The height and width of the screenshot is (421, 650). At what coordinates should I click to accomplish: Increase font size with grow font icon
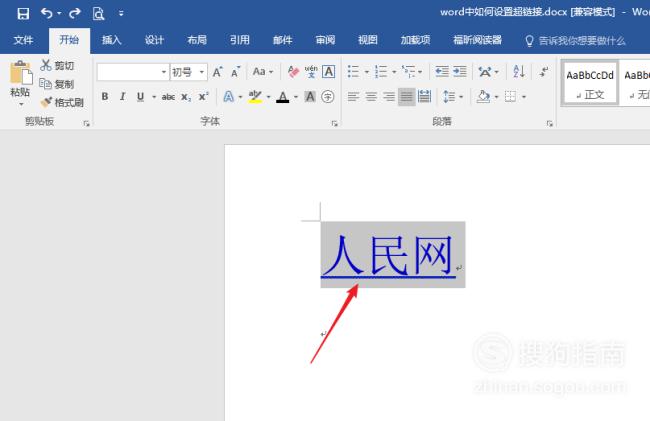point(218,72)
